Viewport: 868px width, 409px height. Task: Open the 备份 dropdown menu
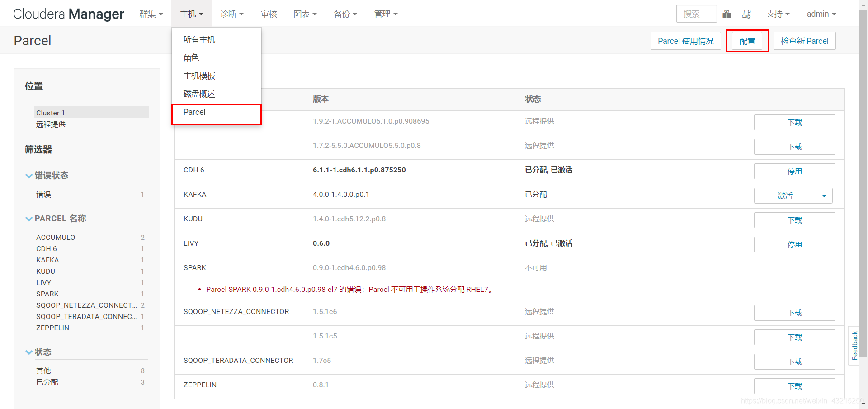345,14
